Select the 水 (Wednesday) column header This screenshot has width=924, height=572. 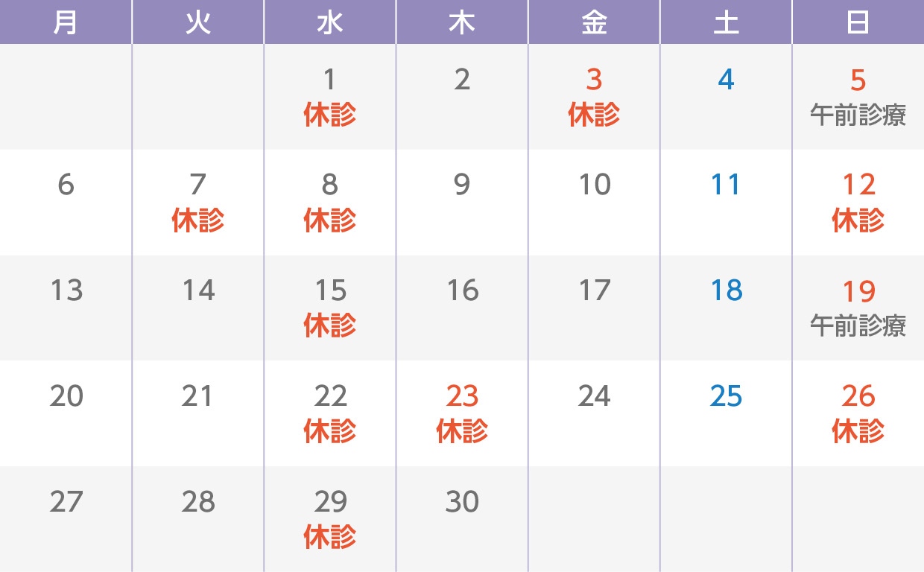[x=330, y=22]
